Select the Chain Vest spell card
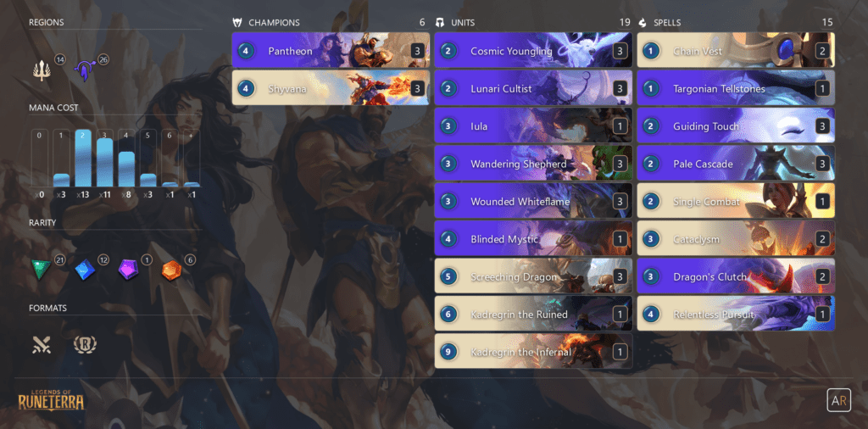This screenshot has width=868, height=429. tap(736, 50)
